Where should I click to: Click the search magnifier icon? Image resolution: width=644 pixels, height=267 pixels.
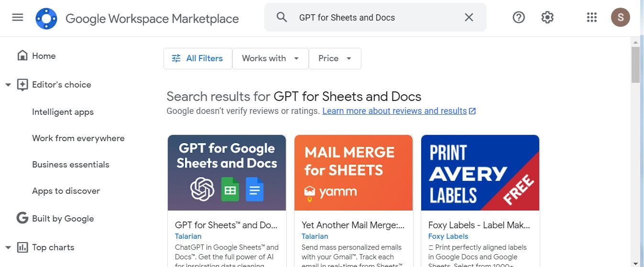click(282, 18)
